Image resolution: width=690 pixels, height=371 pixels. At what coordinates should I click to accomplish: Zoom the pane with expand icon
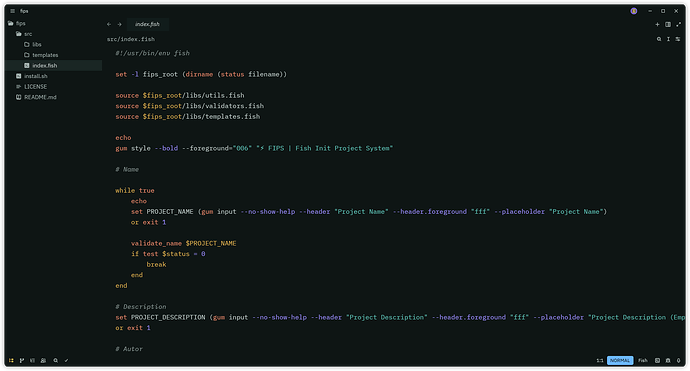pos(679,25)
